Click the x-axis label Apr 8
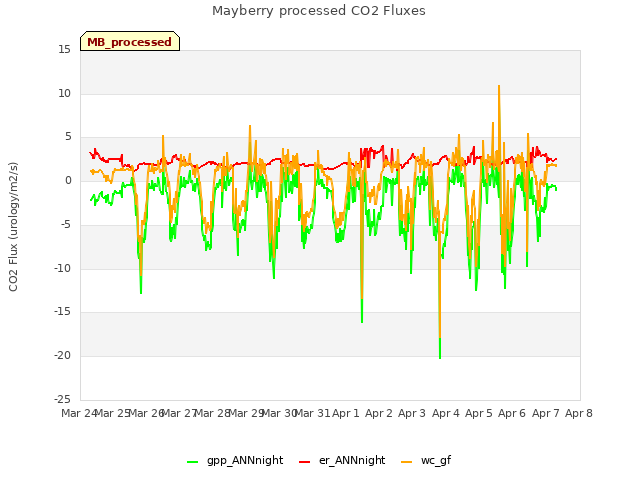The height and width of the screenshot is (480, 640). (x=579, y=413)
